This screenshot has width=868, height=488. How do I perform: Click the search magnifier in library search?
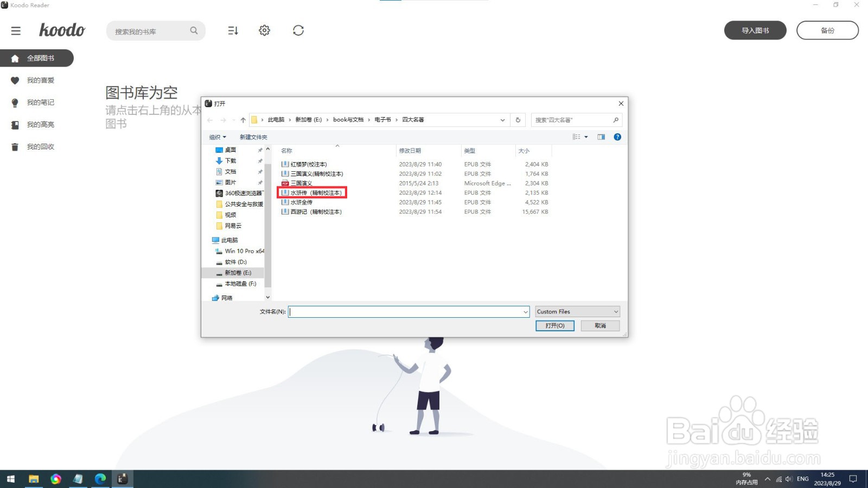pyautogui.click(x=194, y=31)
